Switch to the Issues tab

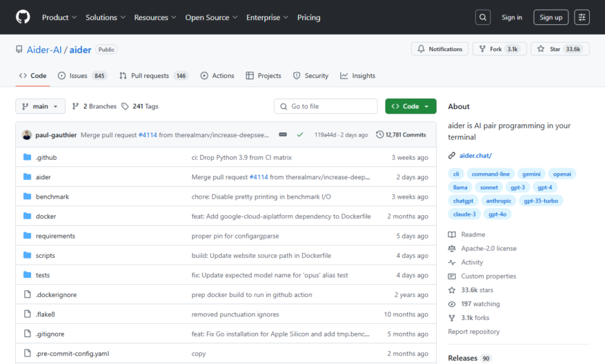pyautogui.click(x=83, y=76)
